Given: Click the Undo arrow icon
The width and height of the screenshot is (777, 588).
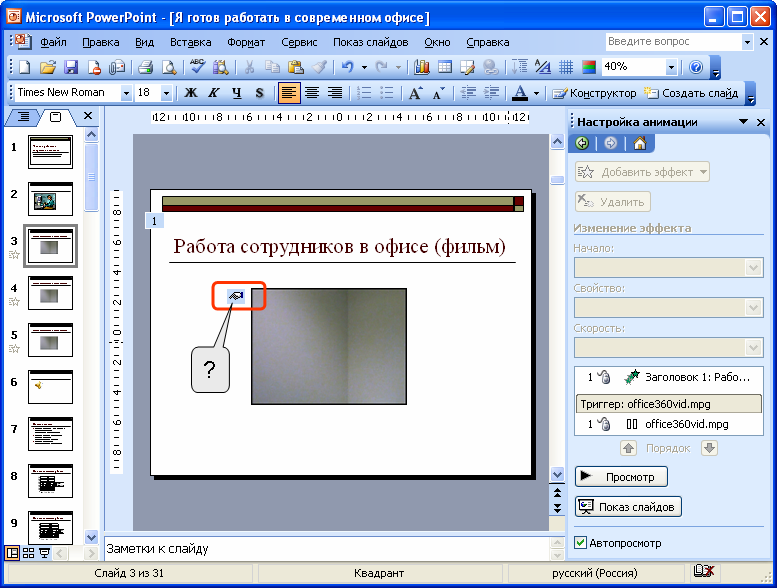Looking at the screenshot, I should pos(348,67).
